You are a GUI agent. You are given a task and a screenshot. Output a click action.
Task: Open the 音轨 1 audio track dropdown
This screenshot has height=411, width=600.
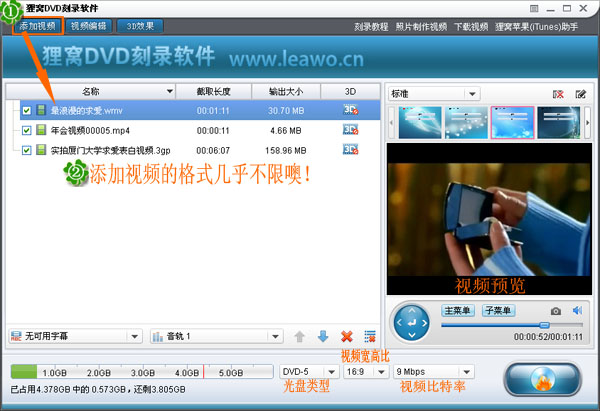click(217, 336)
